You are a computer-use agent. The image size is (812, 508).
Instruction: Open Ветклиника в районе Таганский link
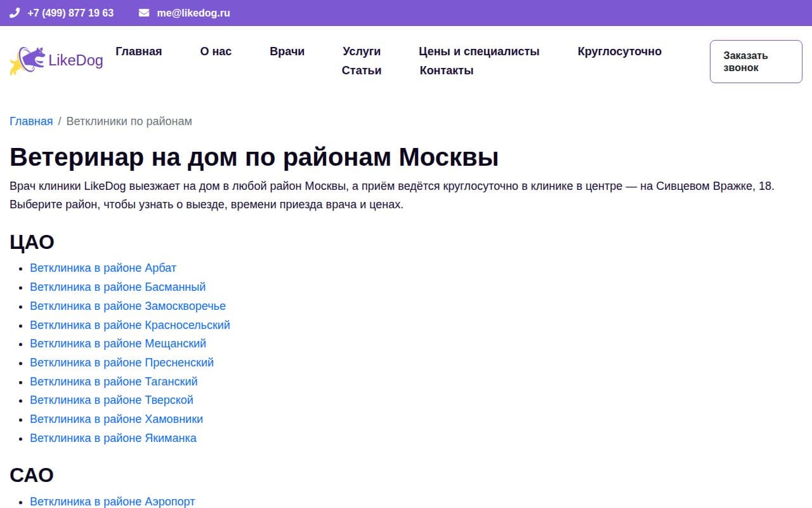pyautogui.click(x=114, y=382)
